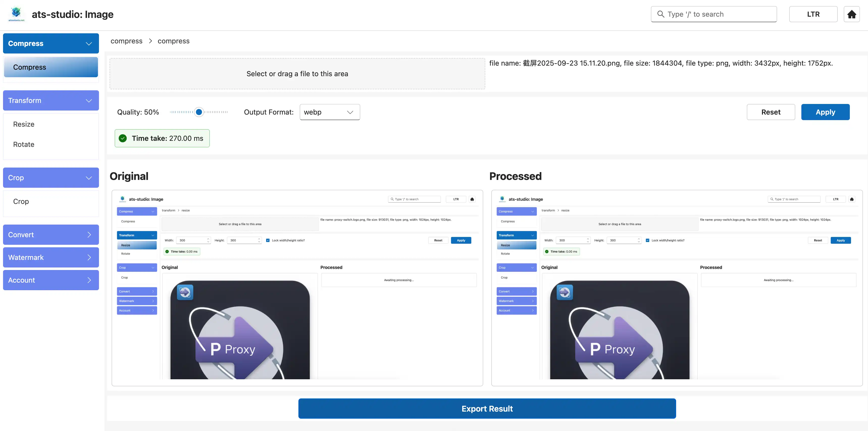Collapse the Transform section via its chevron icon
This screenshot has width=868, height=431.
[89, 100]
